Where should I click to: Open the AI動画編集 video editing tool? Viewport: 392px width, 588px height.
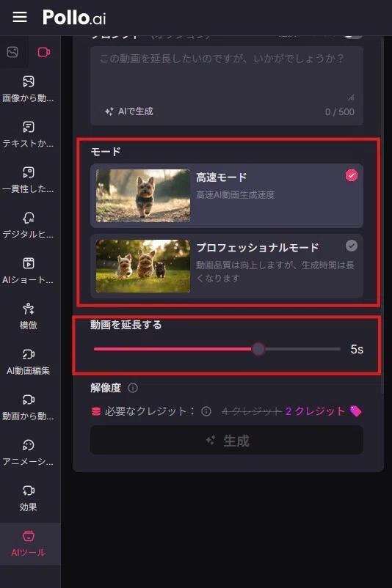(28, 362)
